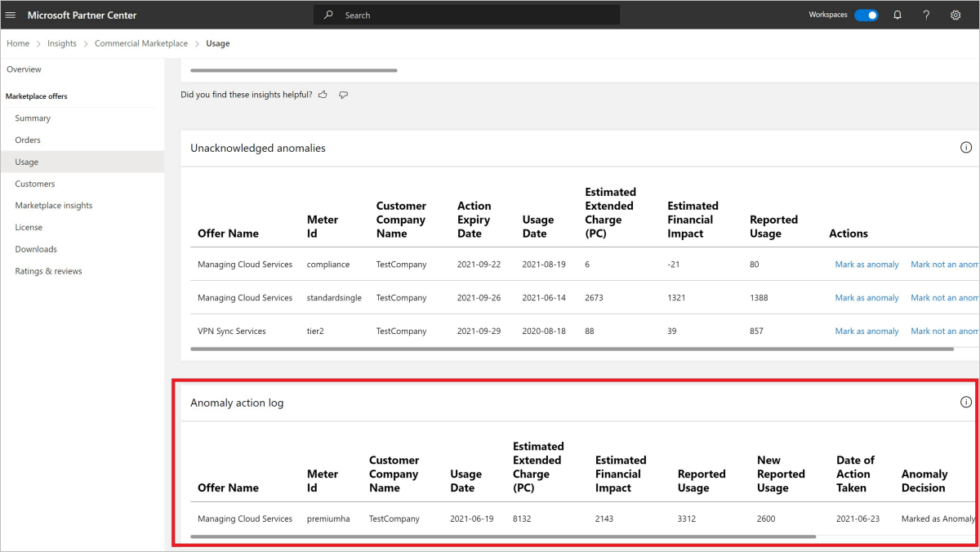Mark compliance meter row as anomaly
The image size is (980, 552).
click(x=866, y=265)
